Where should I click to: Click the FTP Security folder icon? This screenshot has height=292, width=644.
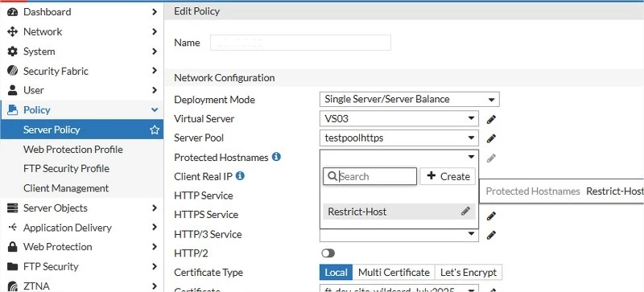13,266
